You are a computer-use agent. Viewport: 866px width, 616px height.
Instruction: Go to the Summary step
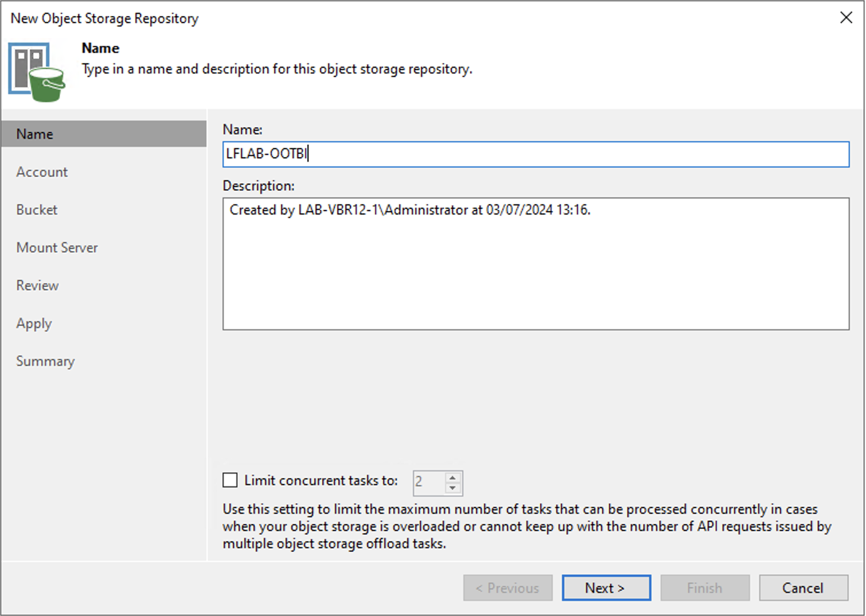point(45,361)
